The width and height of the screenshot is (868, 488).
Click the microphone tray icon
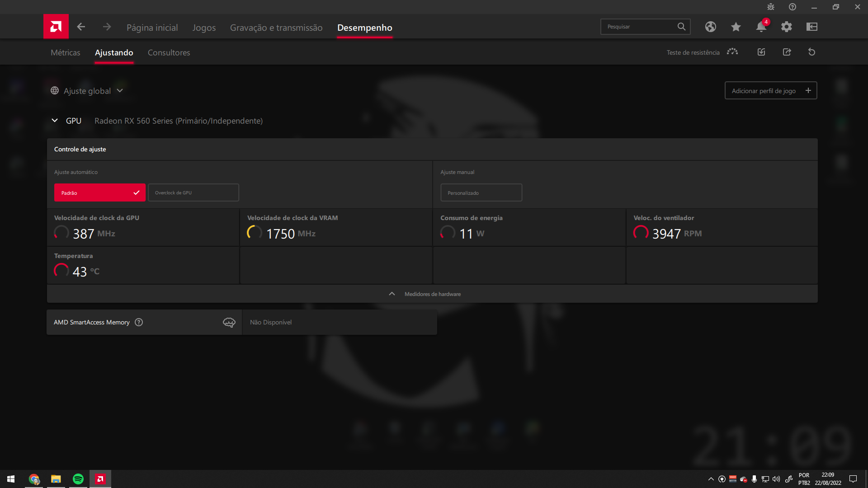[x=754, y=479]
